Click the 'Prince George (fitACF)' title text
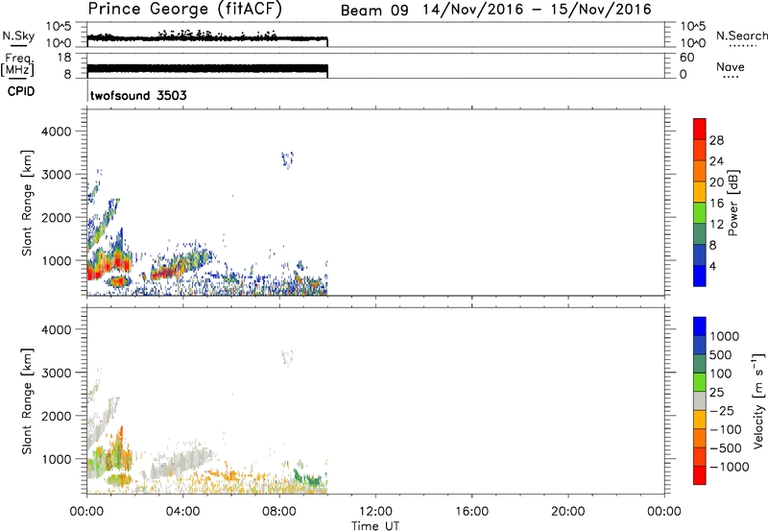Viewport: 768px width, 532px height. (184, 10)
